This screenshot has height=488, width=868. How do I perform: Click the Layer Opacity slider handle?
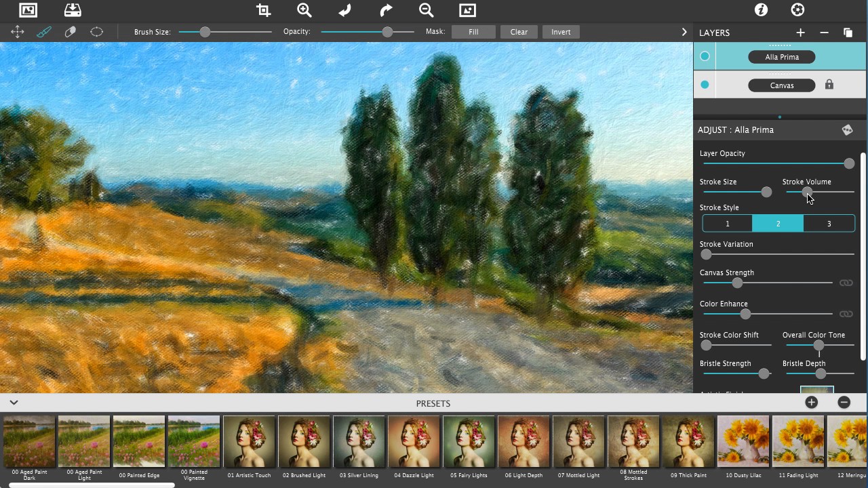point(849,163)
